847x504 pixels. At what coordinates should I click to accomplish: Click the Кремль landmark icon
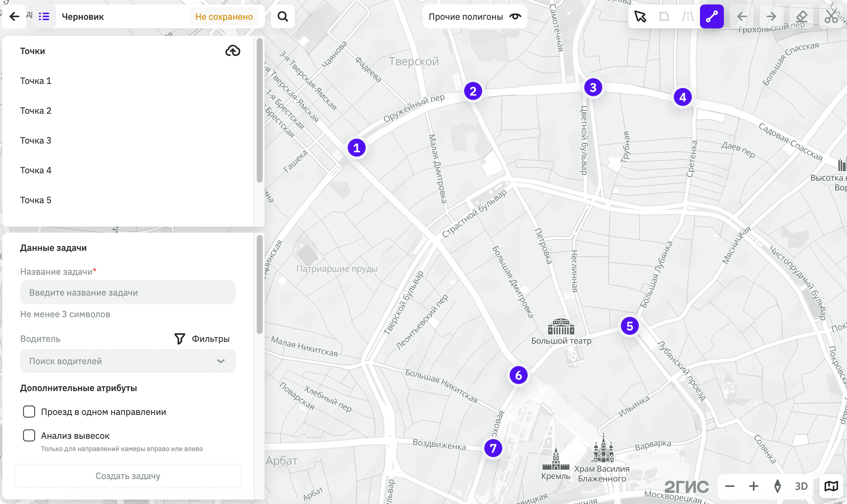click(x=556, y=459)
